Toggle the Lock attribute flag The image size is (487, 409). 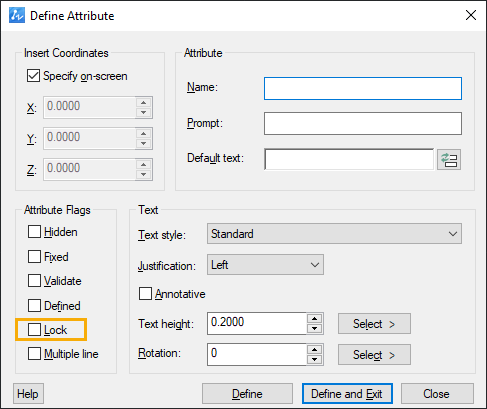(x=34, y=330)
